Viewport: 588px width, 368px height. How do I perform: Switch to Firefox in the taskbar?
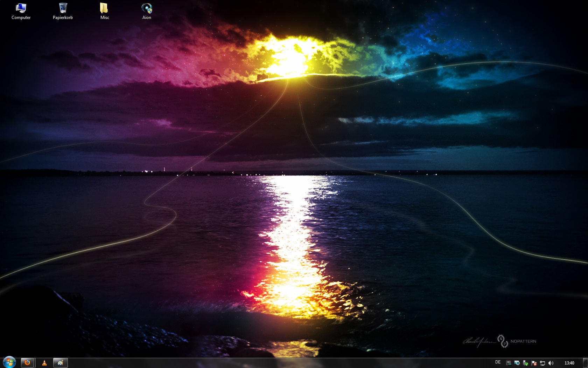(27, 363)
